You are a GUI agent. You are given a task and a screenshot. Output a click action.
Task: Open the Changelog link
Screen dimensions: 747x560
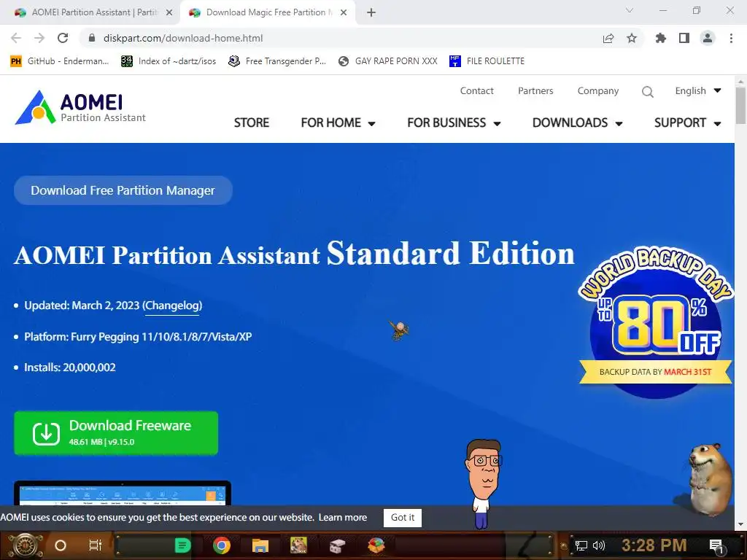172,306
